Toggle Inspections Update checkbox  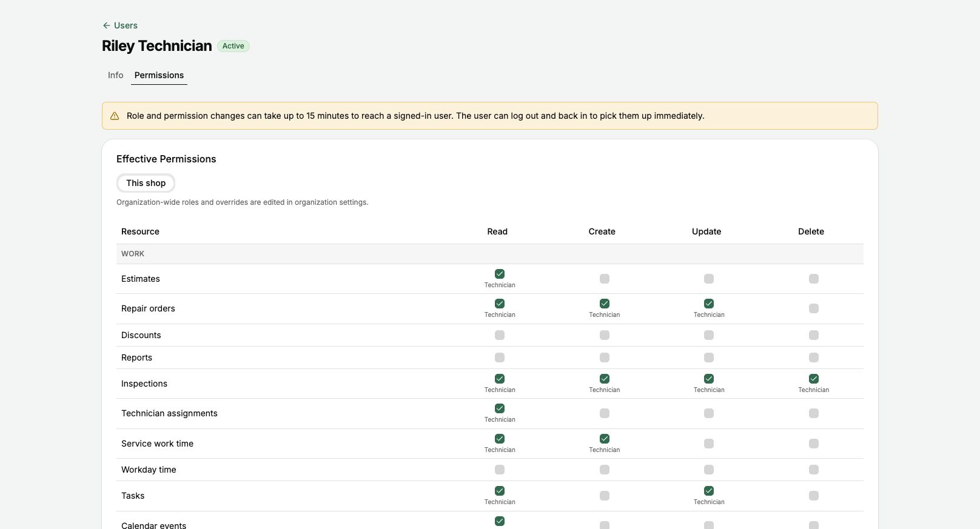(709, 379)
